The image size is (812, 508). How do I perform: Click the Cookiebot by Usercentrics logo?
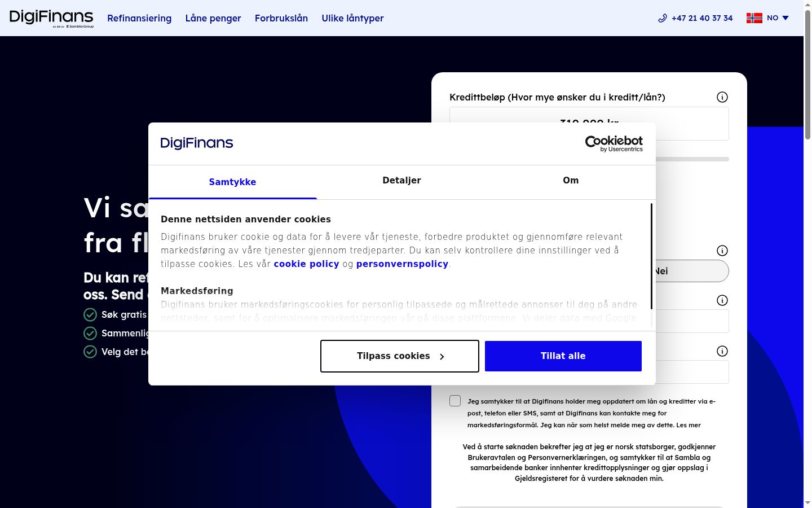(x=614, y=143)
